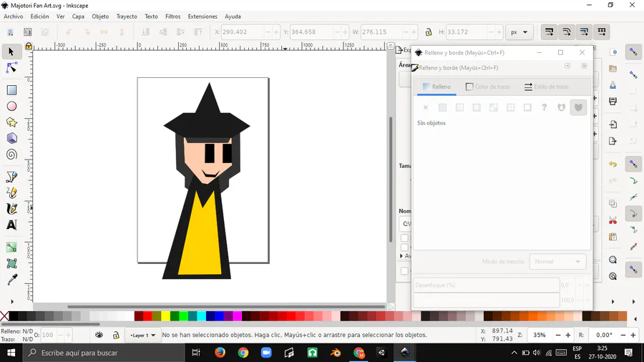The width and height of the screenshot is (644, 362).
Task: Select the Node editing tool
Action: tap(11, 68)
